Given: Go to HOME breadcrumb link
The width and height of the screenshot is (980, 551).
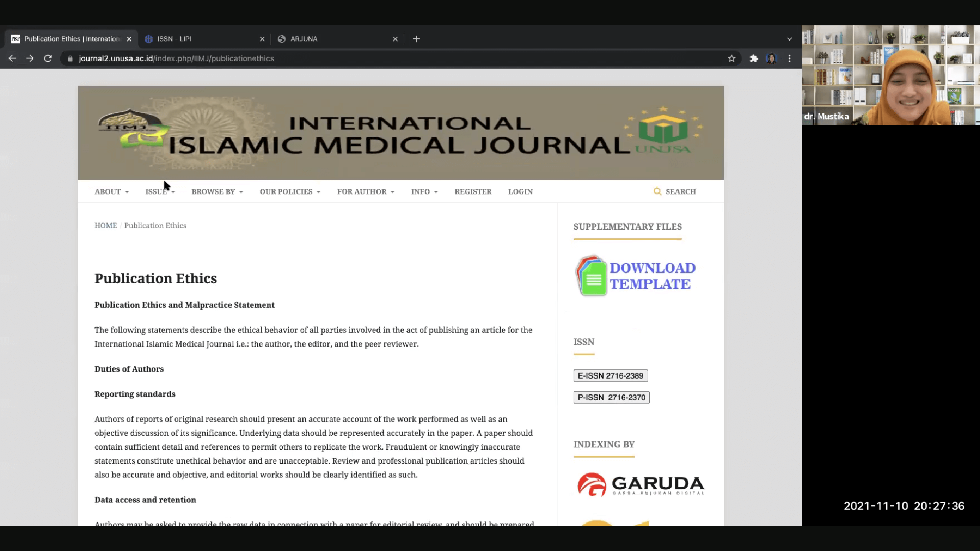Looking at the screenshot, I should (106, 226).
